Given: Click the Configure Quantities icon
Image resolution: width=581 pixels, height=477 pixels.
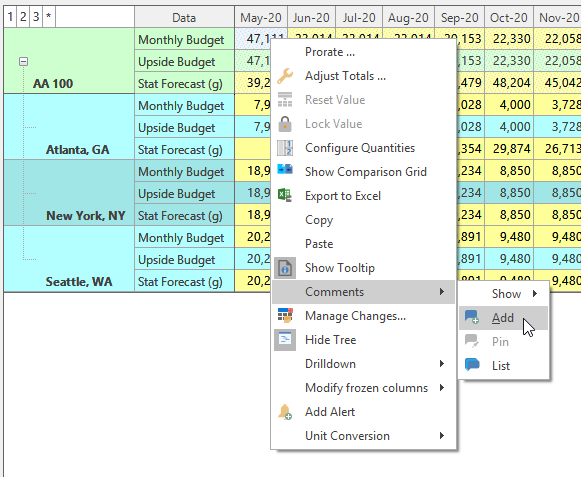Looking at the screenshot, I should (x=285, y=148).
